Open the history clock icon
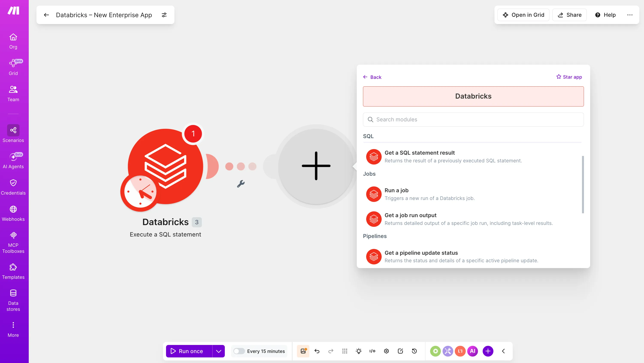Screen dimensions: 644x363 pyautogui.click(x=414, y=351)
